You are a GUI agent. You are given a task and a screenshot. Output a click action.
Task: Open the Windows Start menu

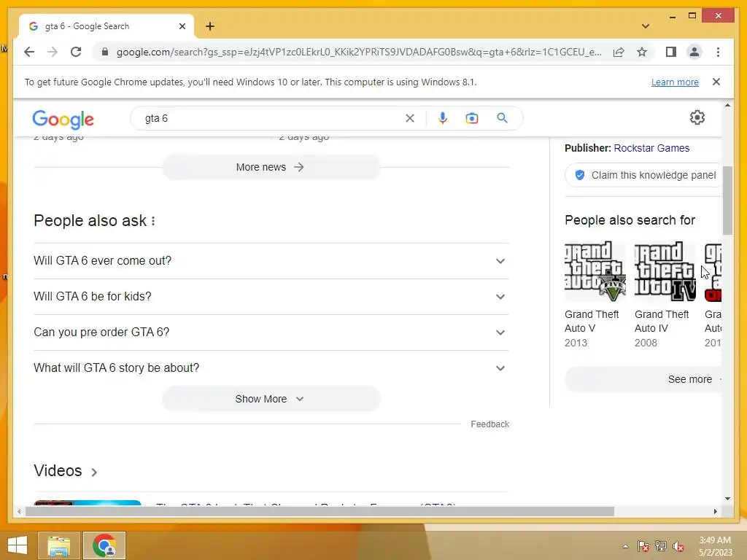[x=18, y=545]
